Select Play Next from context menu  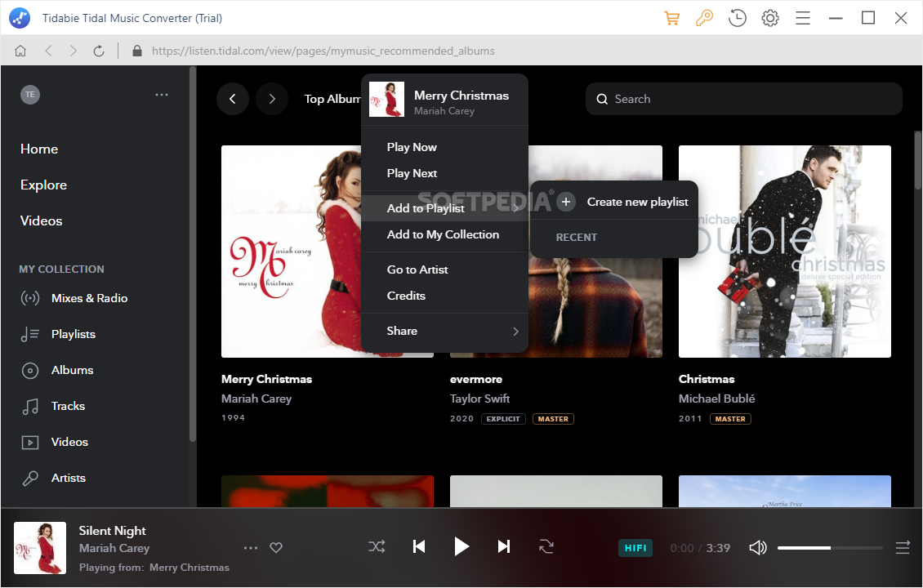pyautogui.click(x=444, y=173)
